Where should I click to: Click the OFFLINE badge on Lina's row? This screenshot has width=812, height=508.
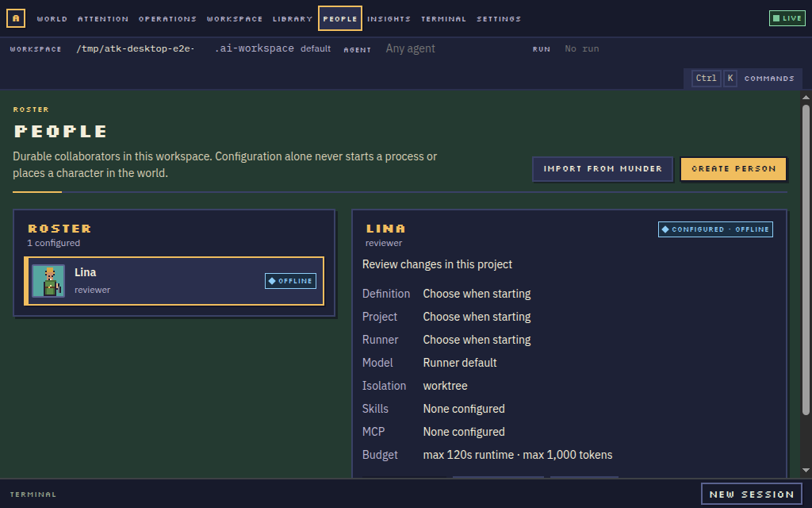click(x=290, y=281)
